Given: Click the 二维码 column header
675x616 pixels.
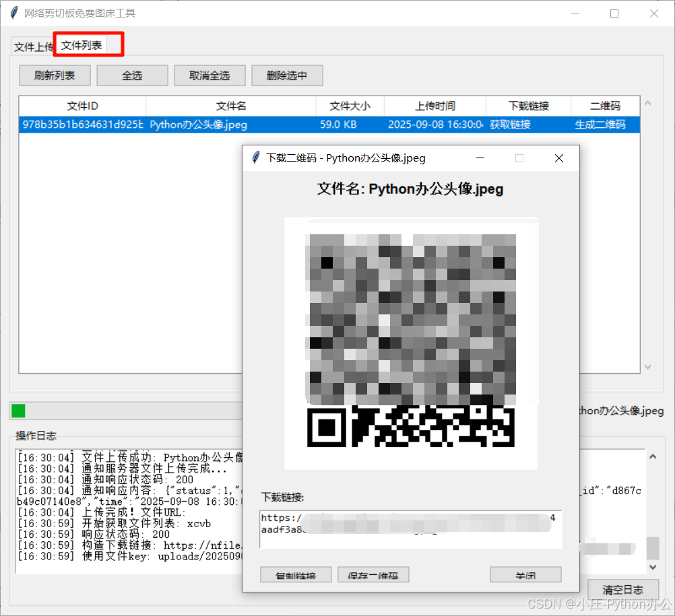Looking at the screenshot, I should 605,106.
